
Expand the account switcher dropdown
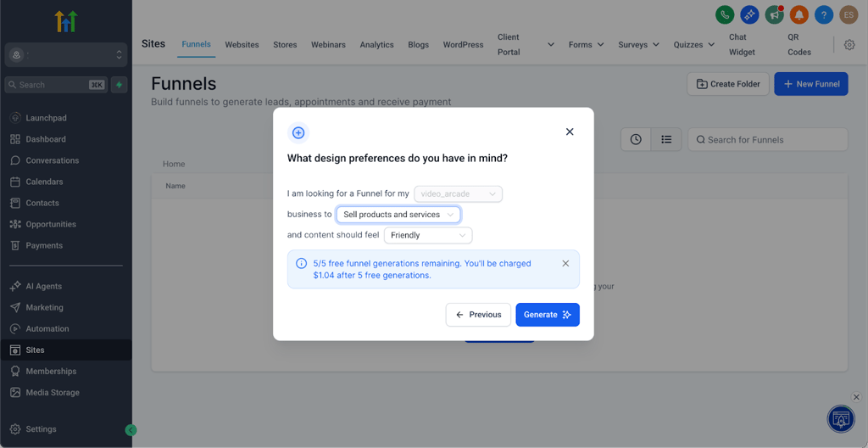coord(66,55)
